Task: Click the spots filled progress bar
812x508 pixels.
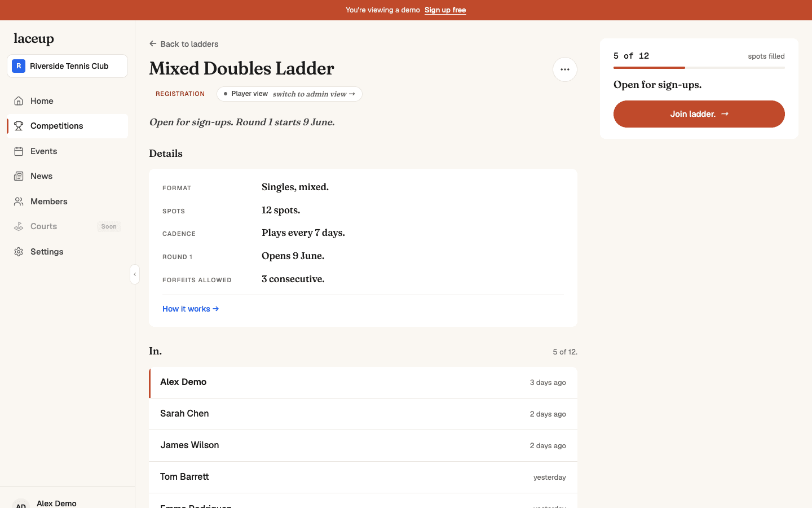Action: tap(699, 68)
